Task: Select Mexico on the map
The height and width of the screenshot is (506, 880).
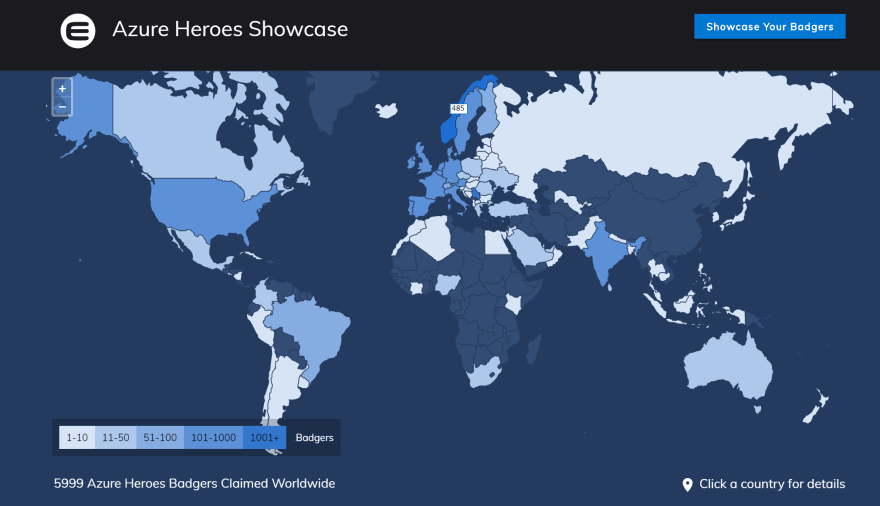Action: [x=196, y=247]
